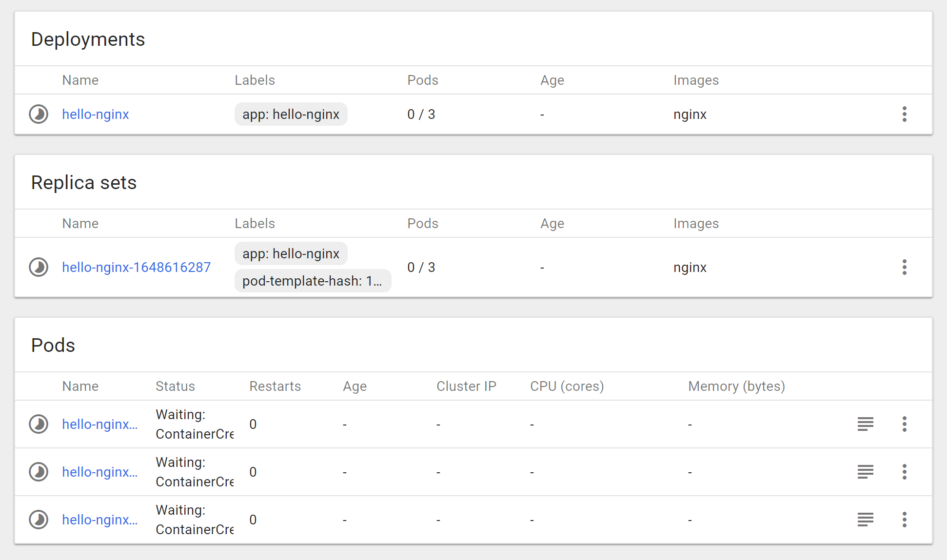View logs icon for third pod
Image resolution: width=947 pixels, height=560 pixels.
(866, 520)
